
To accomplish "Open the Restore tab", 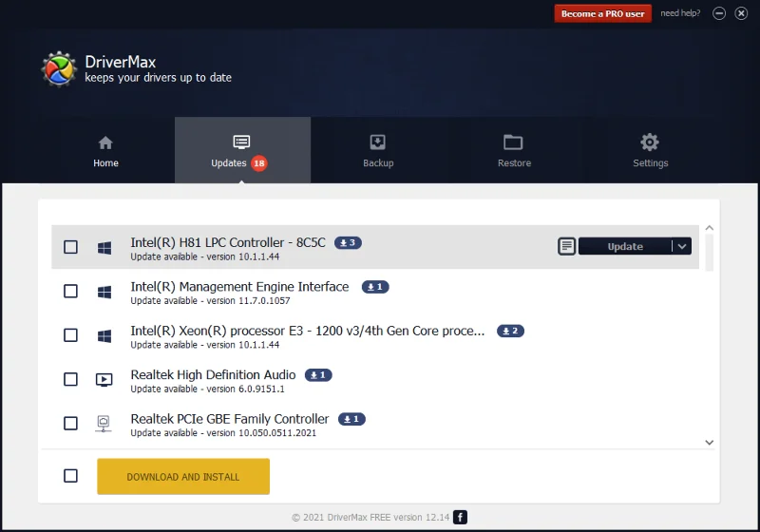I will click(x=514, y=151).
